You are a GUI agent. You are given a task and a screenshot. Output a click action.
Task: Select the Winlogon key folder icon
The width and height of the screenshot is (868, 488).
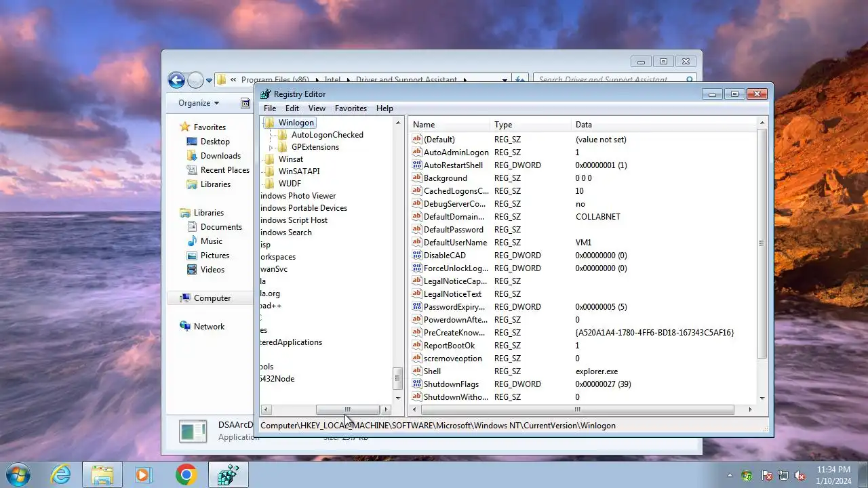click(x=269, y=123)
